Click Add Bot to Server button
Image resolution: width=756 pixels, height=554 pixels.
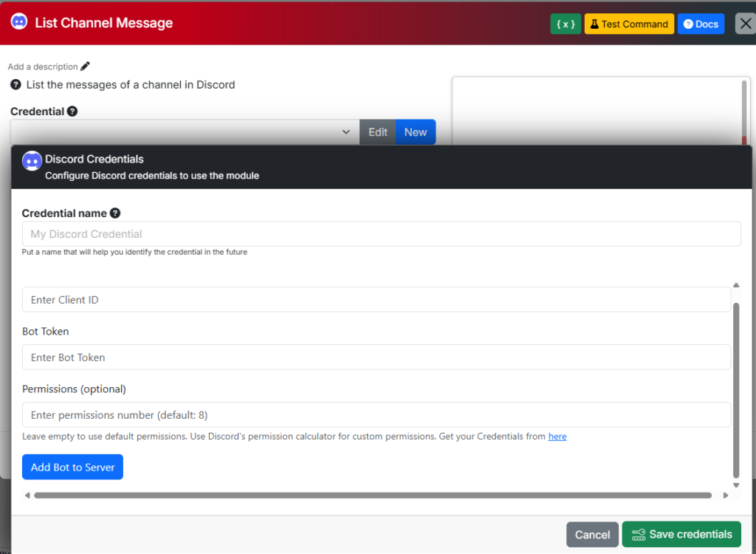[72, 467]
